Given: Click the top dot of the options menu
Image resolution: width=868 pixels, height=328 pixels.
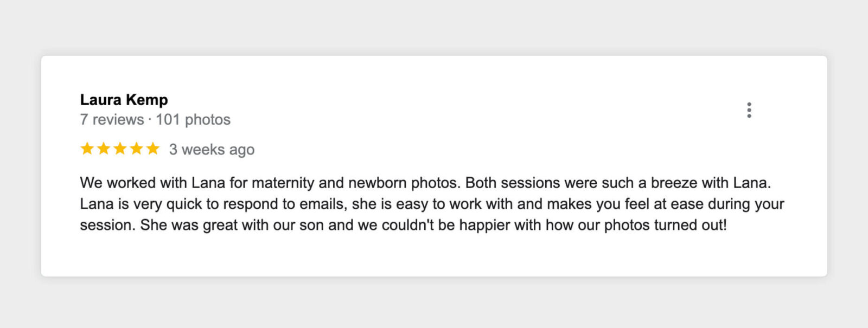Looking at the screenshot, I should tap(749, 105).
